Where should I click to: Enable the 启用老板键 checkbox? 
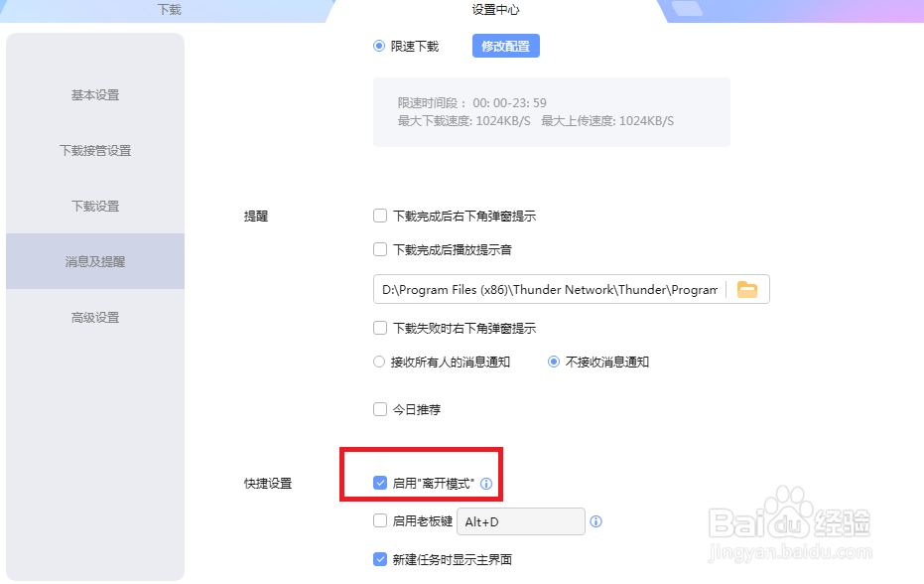pos(380,520)
